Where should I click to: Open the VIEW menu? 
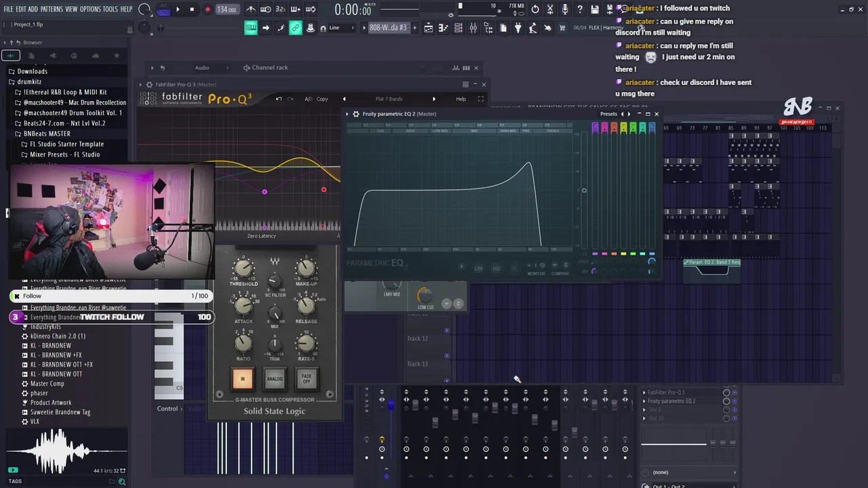(71, 9)
